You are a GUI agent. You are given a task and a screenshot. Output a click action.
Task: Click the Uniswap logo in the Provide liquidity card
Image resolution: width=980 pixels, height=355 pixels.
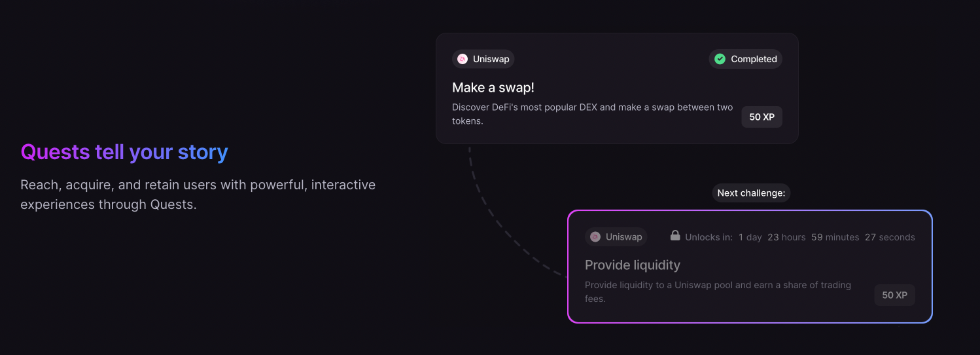[x=595, y=236]
